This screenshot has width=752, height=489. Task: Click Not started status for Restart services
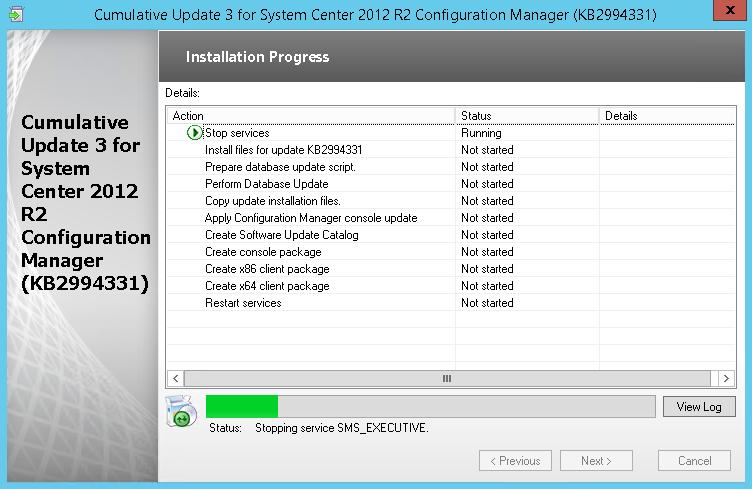[487, 303]
